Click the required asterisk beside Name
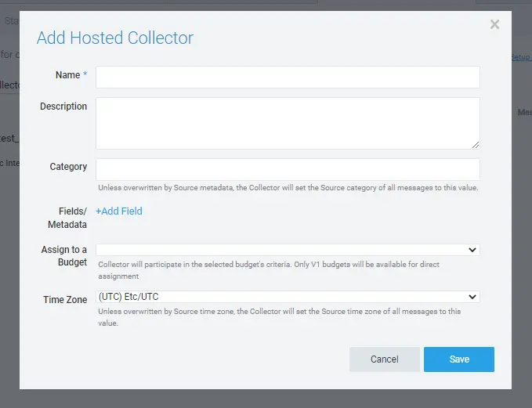Image resolution: width=532 pixels, height=408 pixels. [x=85, y=75]
